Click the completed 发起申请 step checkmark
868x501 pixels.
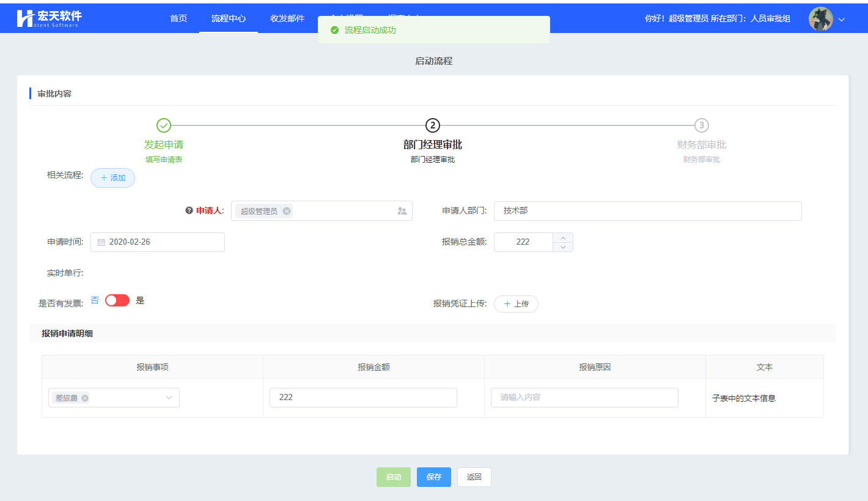164,125
